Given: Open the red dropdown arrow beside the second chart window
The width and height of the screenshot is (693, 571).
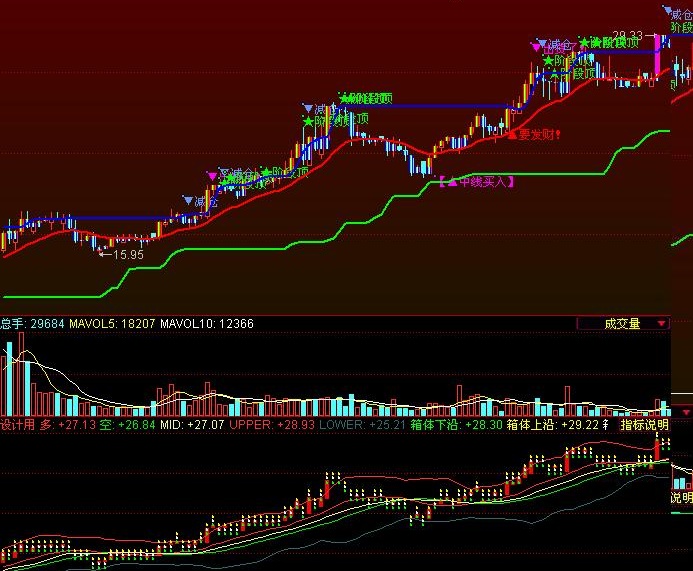Looking at the screenshot, I should [x=686, y=412].
